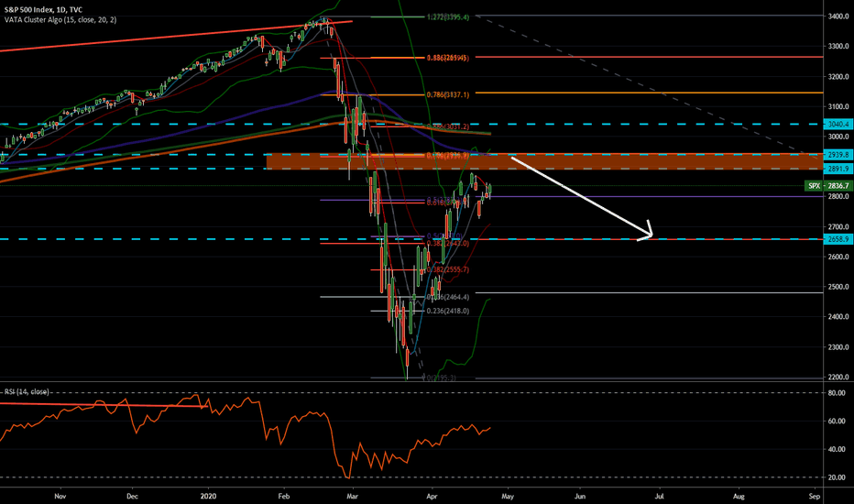Select the RSI (14, close) indicator label
The height and width of the screenshot is (504, 854).
tap(27, 392)
